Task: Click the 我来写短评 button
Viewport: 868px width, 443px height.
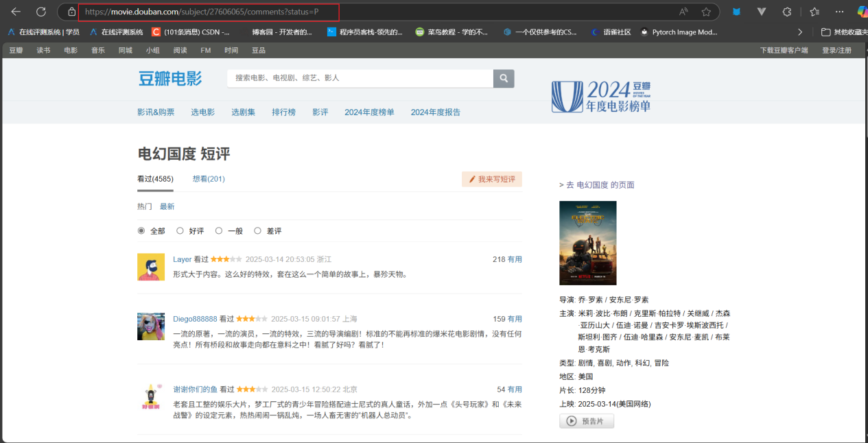Action: [492, 180]
